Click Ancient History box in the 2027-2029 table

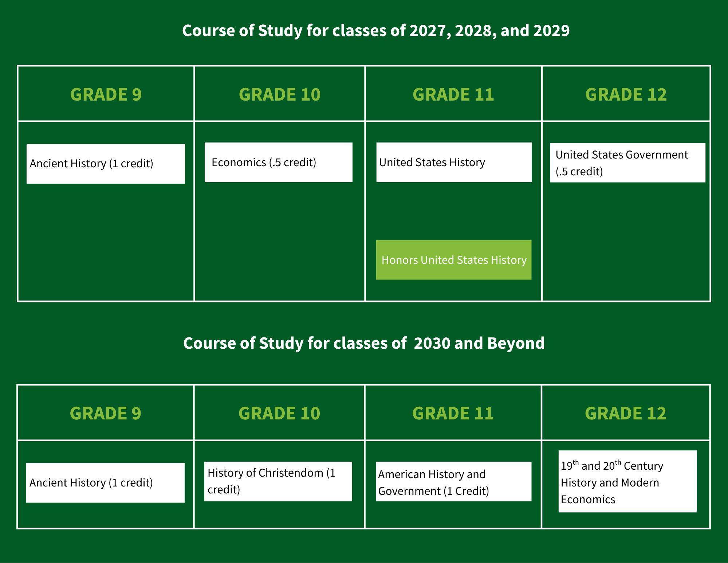point(106,164)
